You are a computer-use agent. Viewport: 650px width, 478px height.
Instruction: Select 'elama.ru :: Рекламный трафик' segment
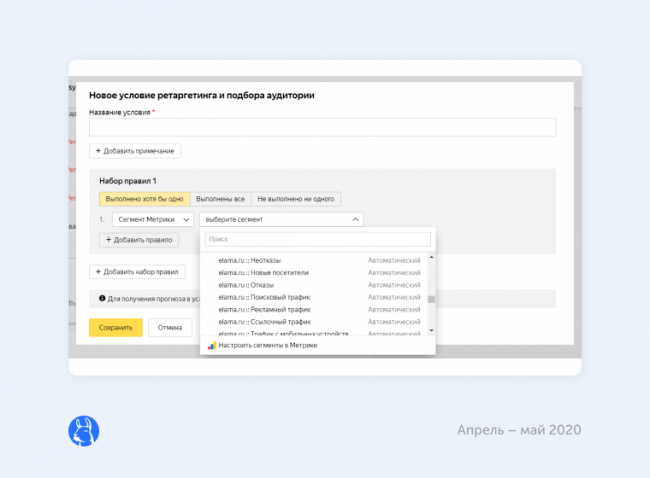[266, 309]
